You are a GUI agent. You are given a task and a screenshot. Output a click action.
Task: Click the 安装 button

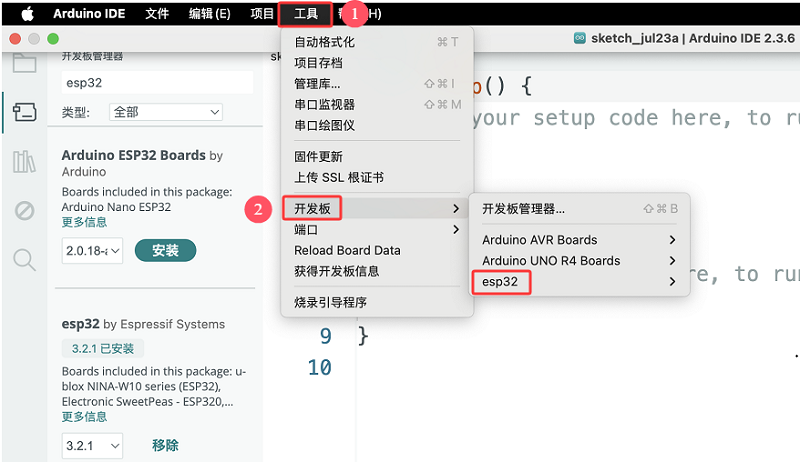click(x=165, y=250)
